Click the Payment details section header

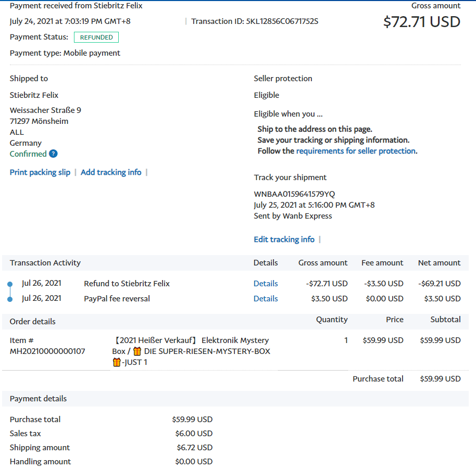pyautogui.click(x=38, y=399)
